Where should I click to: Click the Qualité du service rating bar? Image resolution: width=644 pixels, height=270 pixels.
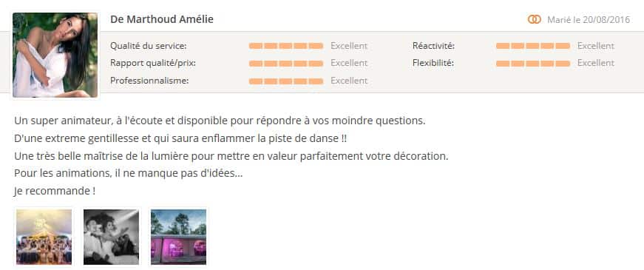286,46
